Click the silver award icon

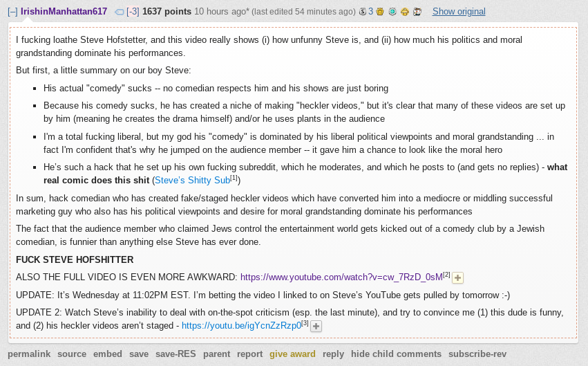(x=363, y=12)
